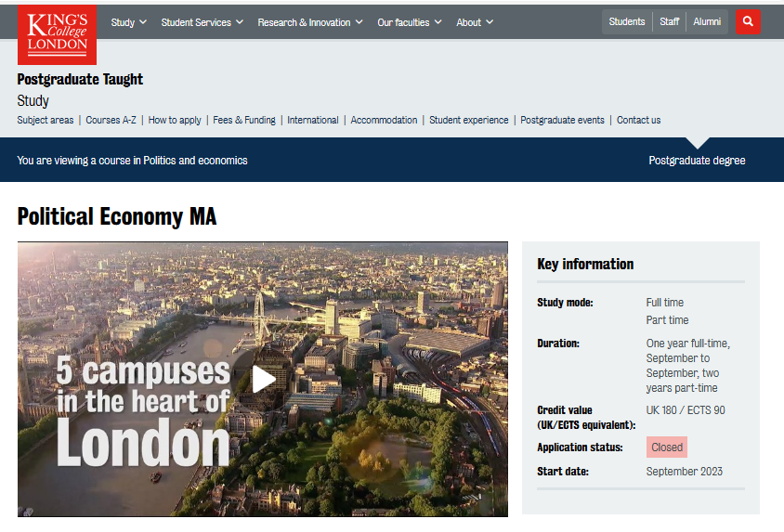Open the Student Services dropdown
784x532 pixels.
coord(202,22)
